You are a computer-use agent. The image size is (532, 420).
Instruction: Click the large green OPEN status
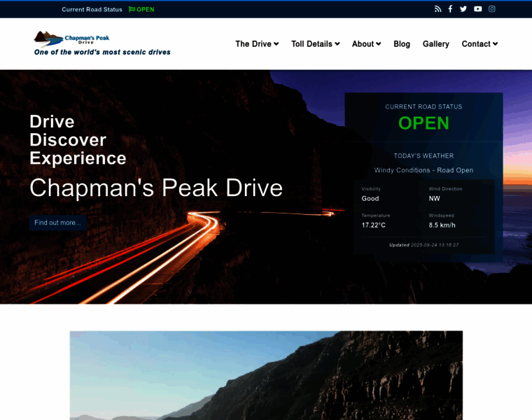pyautogui.click(x=423, y=123)
